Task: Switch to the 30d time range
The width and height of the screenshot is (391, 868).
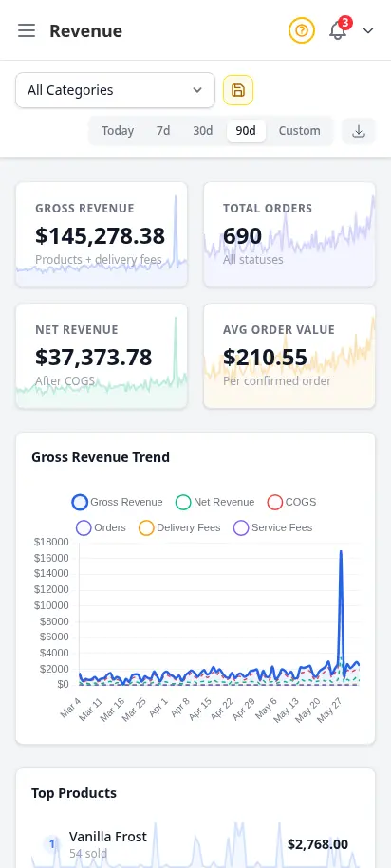Action: pyautogui.click(x=203, y=131)
